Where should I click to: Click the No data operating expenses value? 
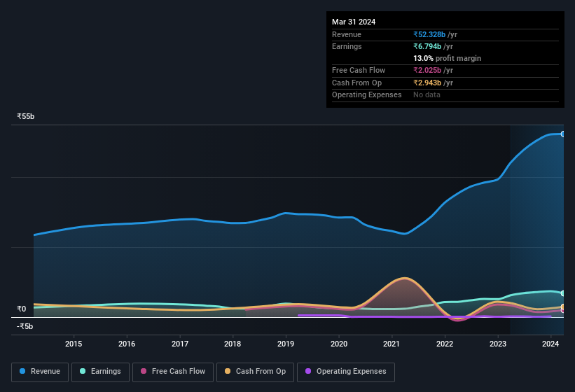(x=427, y=95)
